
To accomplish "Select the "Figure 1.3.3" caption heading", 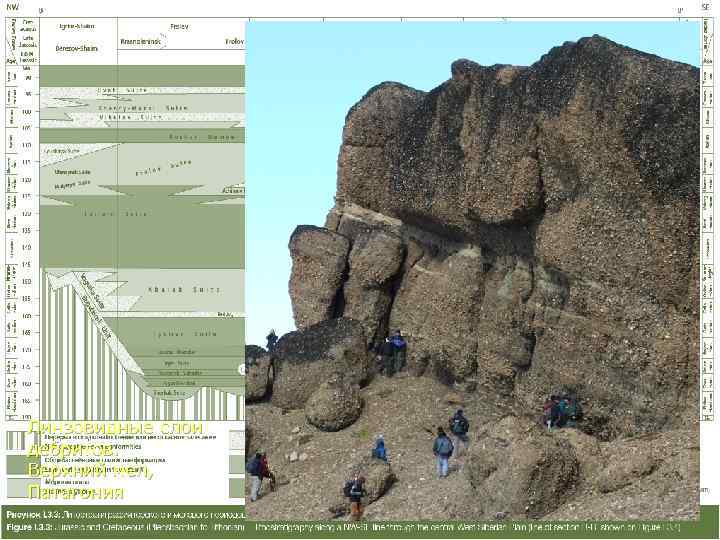I will point(30,527).
